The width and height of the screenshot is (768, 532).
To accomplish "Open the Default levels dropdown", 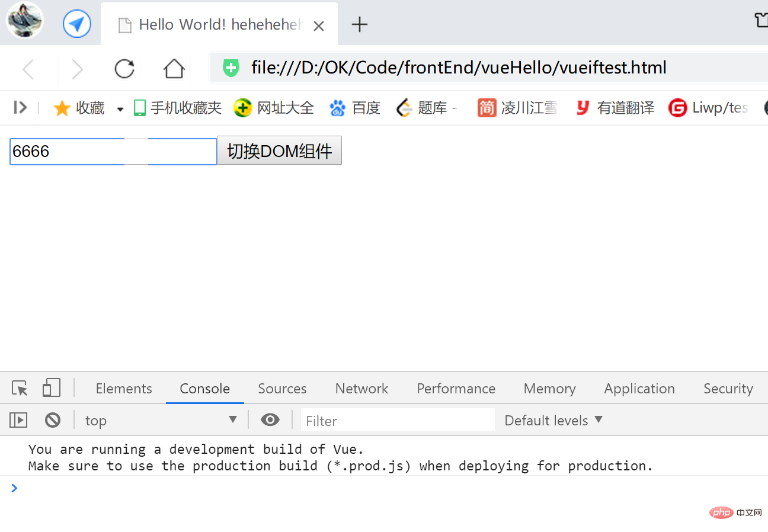I will click(552, 419).
